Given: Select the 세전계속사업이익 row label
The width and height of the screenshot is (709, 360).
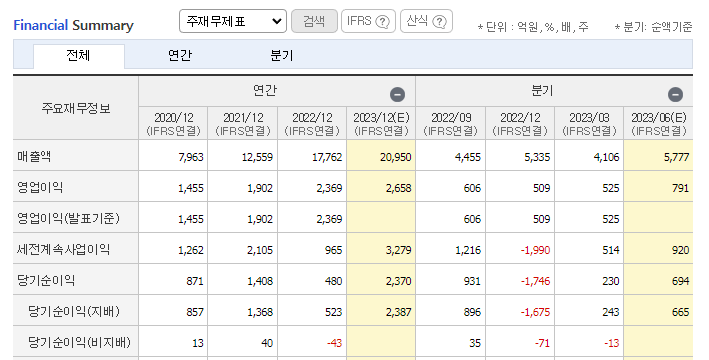Looking at the screenshot, I should (63, 249).
